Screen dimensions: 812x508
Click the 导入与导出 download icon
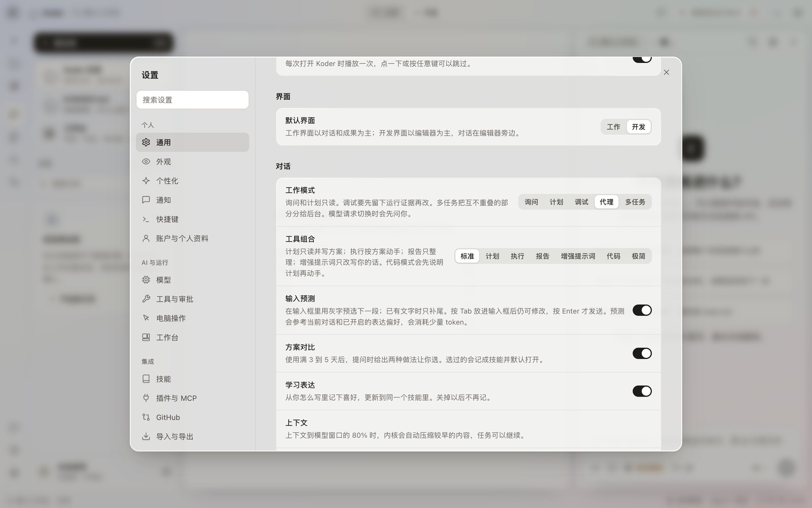(146, 436)
